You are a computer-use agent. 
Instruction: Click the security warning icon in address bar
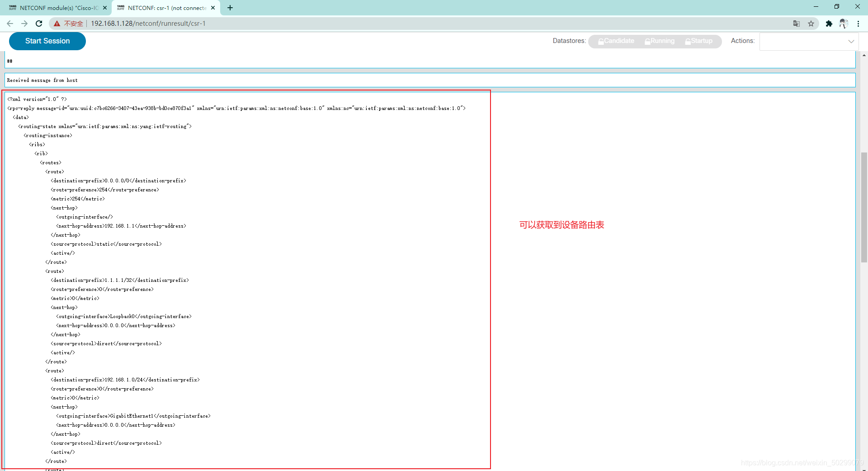click(57, 24)
